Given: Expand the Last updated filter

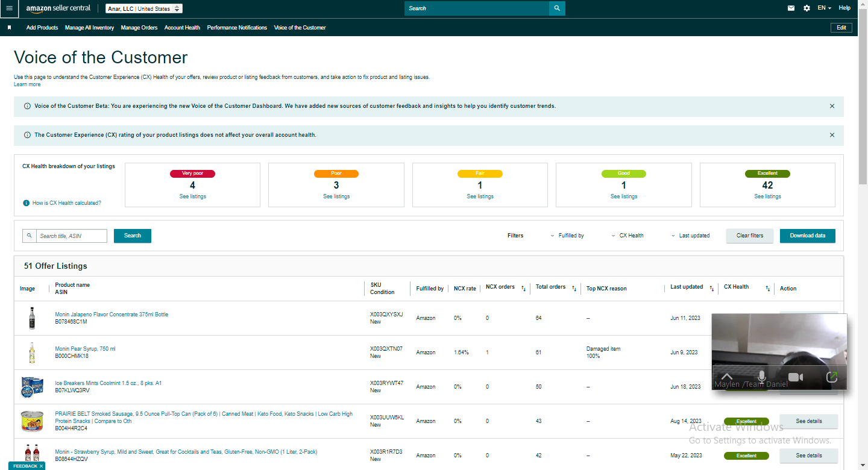Looking at the screenshot, I should tap(690, 236).
